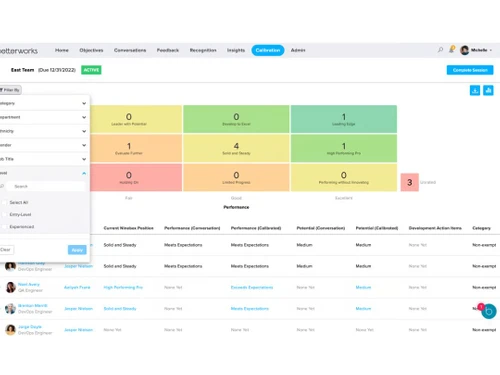Viewport: 500px width, 375px height.
Task: Open the notifications bell icon
Action: point(452,50)
